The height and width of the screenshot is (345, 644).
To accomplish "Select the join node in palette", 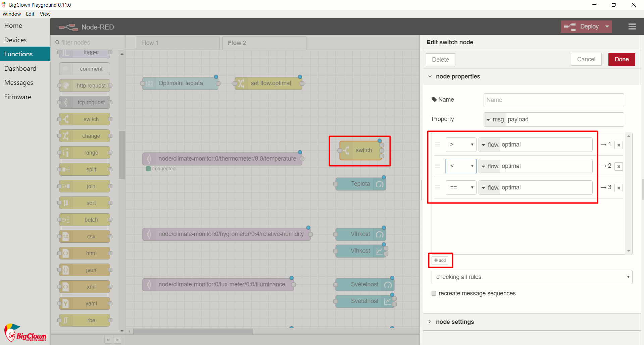I will tap(85, 186).
